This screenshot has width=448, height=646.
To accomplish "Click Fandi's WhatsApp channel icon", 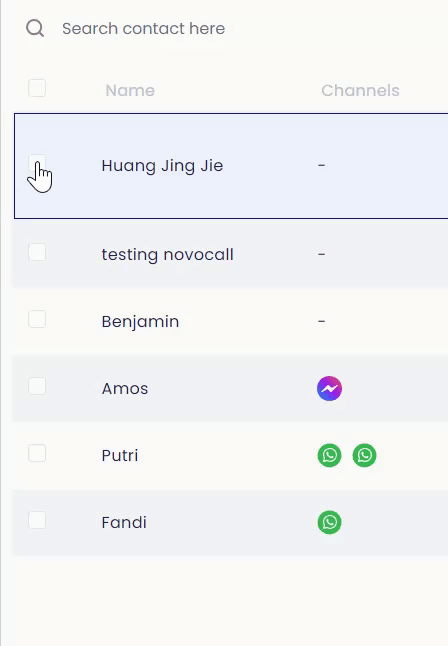I will tap(329, 522).
